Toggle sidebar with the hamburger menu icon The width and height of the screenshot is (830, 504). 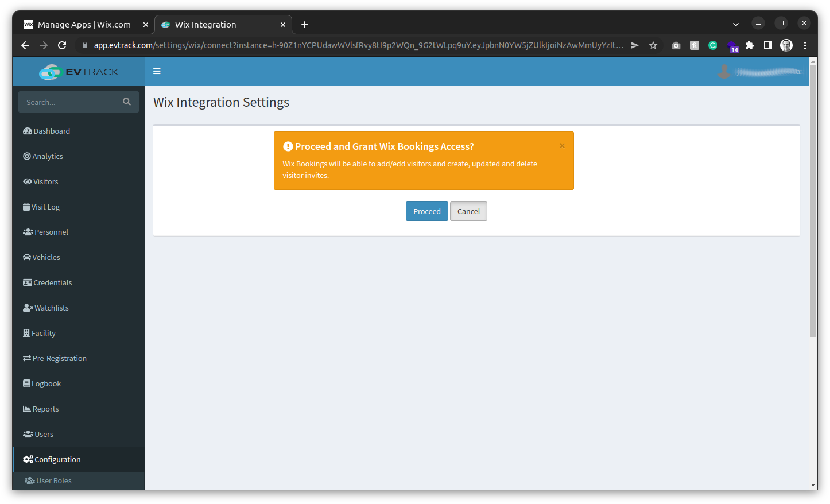point(157,71)
